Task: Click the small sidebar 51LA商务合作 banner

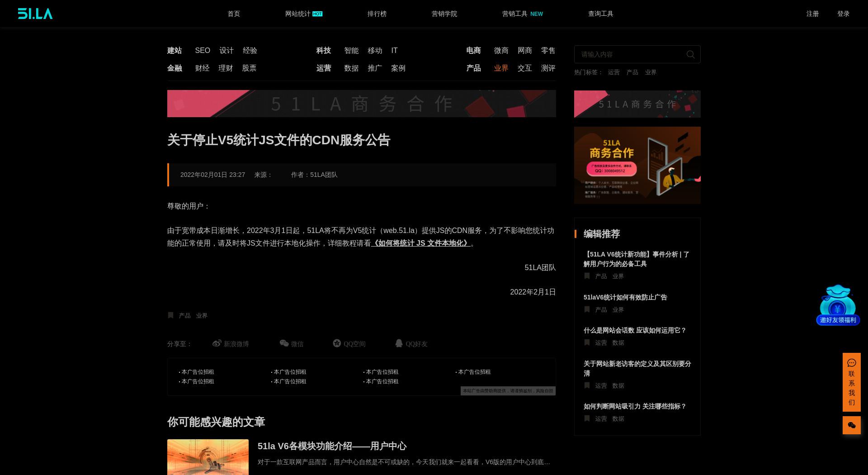Action: point(637,104)
